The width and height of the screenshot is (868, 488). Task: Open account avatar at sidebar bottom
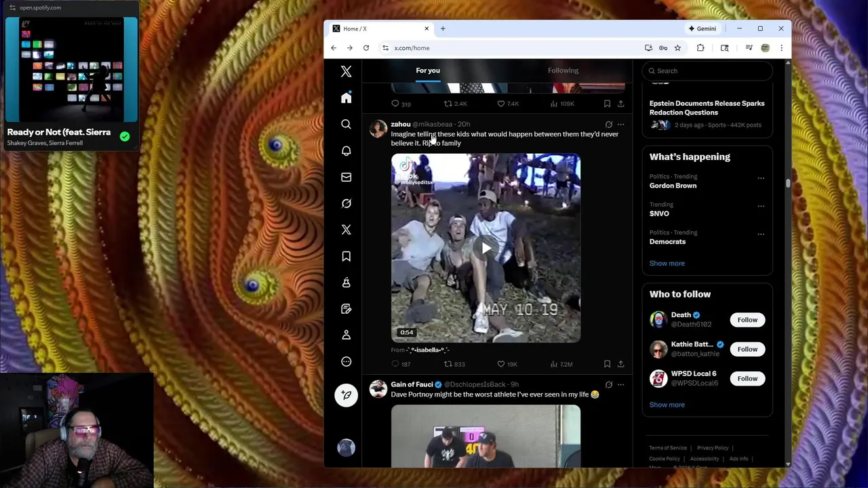point(346,447)
